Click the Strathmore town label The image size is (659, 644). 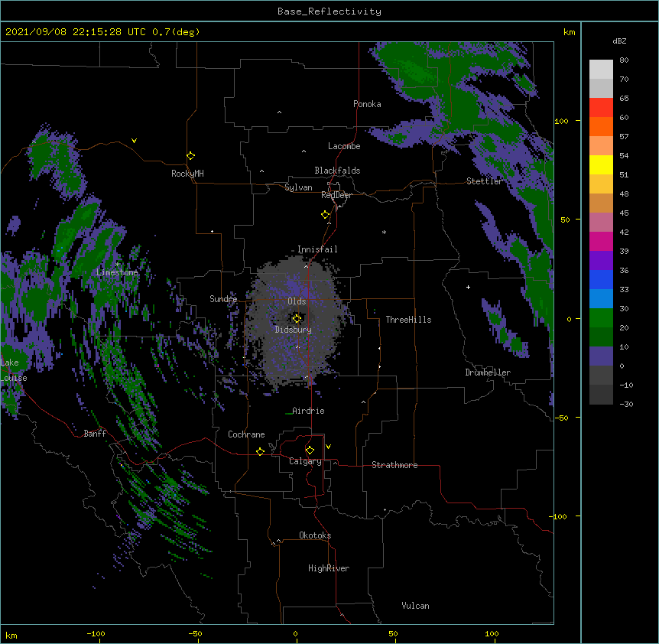click(394, 465)
